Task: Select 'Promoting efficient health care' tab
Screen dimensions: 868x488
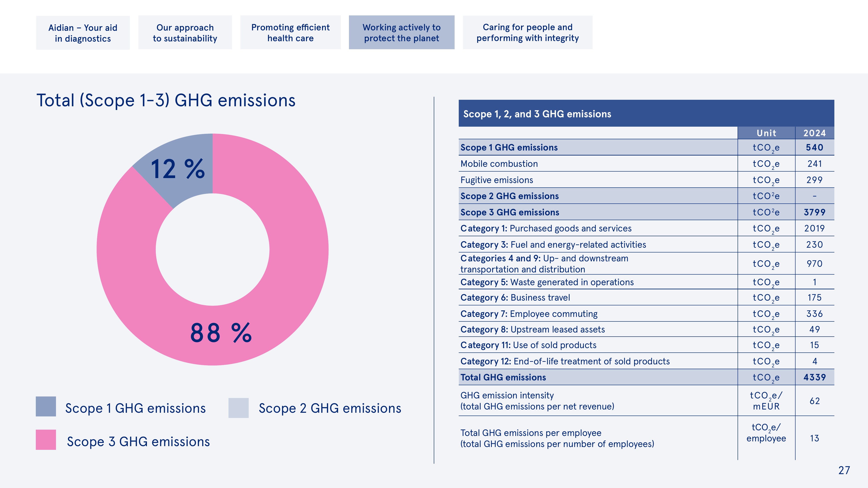Action: (x=291, y=32)
